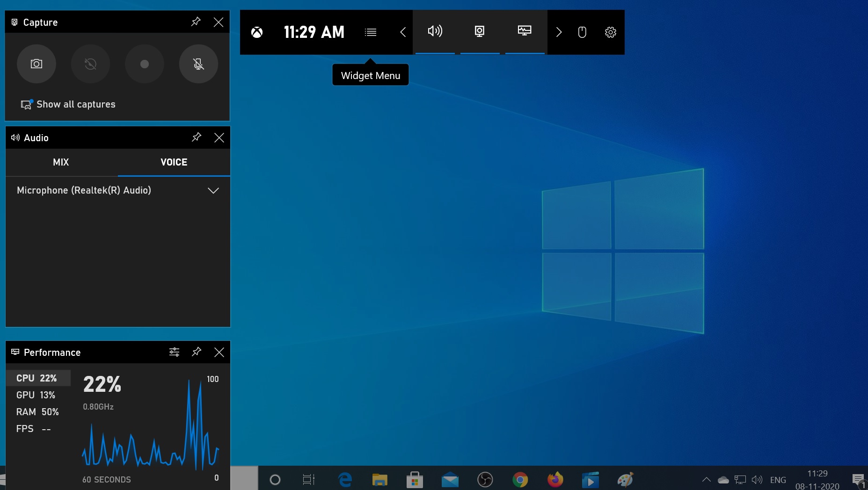Image resolution: width=868 pixels, height=490 pixels.
Task: Click the 11:29 AM clock on Game Bar
Action: point(314,32)
